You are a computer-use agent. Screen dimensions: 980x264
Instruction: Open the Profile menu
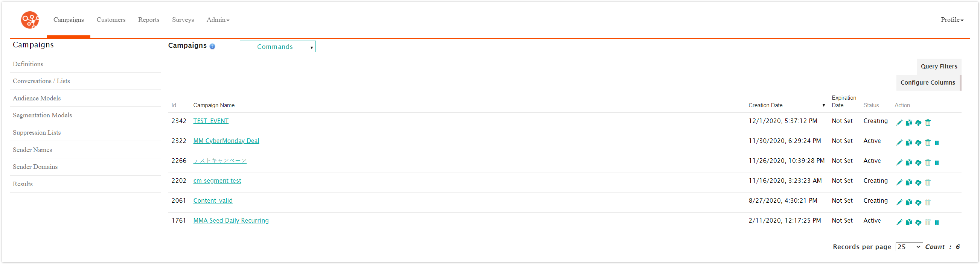952,20
